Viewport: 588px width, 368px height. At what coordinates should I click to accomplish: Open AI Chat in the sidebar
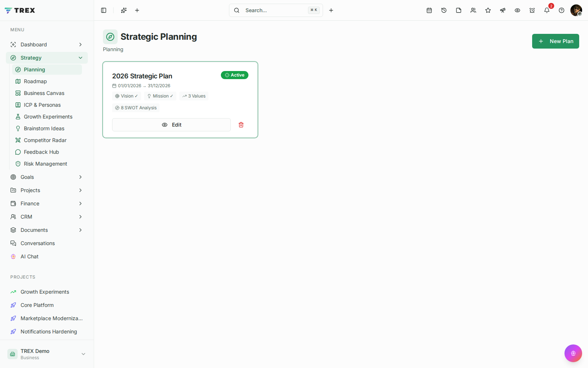[x=47, y=256]
